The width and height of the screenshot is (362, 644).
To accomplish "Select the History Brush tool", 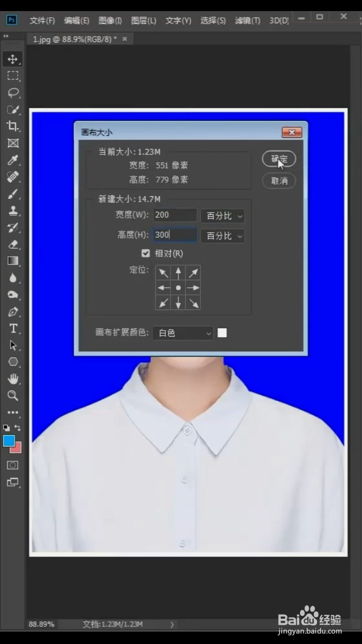I will coord(13,227).
